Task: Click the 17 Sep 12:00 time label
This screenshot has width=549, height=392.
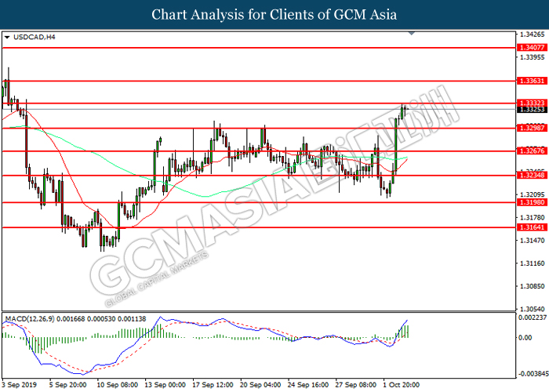Action: 213,385
